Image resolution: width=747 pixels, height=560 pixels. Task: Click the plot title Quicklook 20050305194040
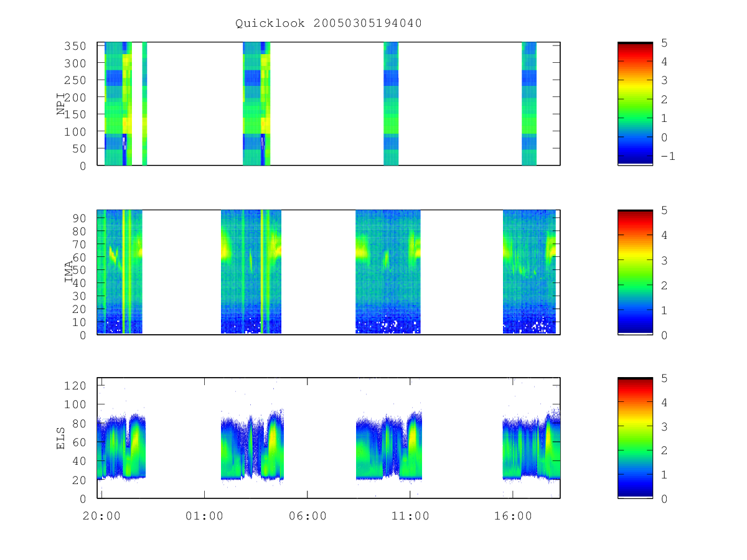pos(329,24)
